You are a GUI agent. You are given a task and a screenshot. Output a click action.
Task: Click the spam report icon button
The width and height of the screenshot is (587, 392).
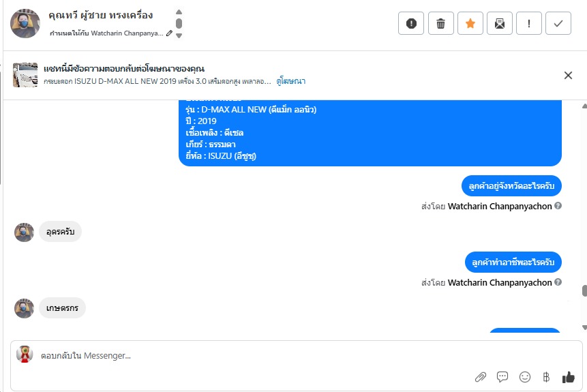[x=411, y=23]
